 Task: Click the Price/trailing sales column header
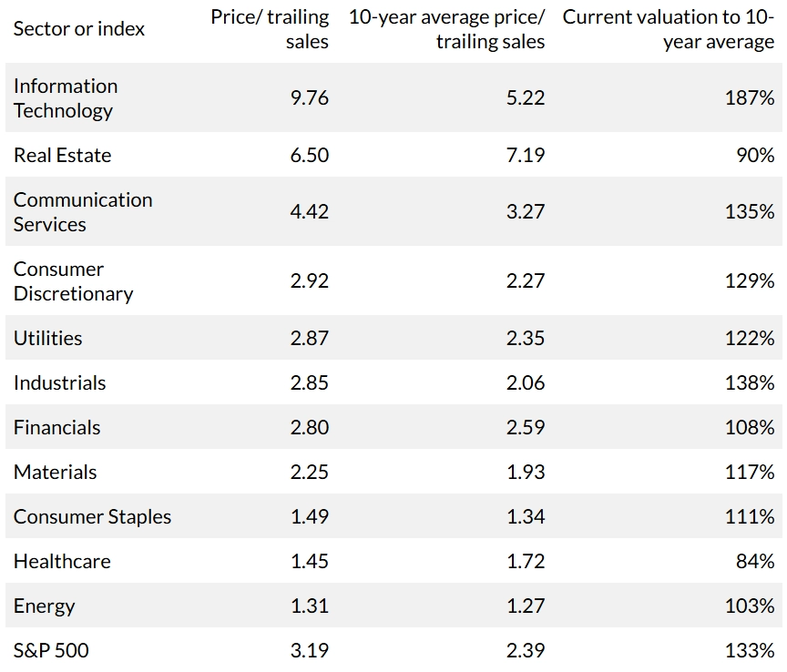[270, 29]
